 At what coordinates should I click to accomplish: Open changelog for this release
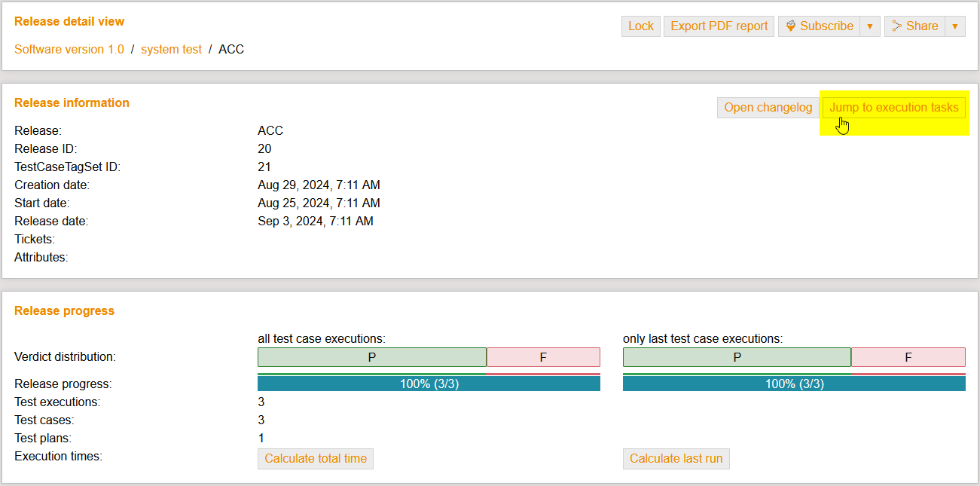coord(768,108)
